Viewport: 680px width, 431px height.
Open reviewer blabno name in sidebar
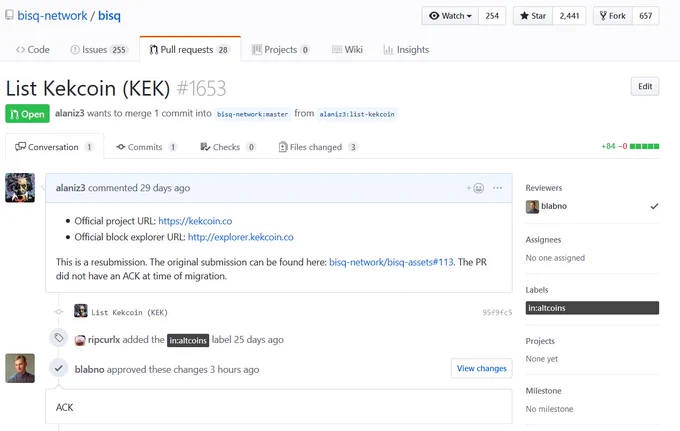pyautogui.click(x=554, y=206)
